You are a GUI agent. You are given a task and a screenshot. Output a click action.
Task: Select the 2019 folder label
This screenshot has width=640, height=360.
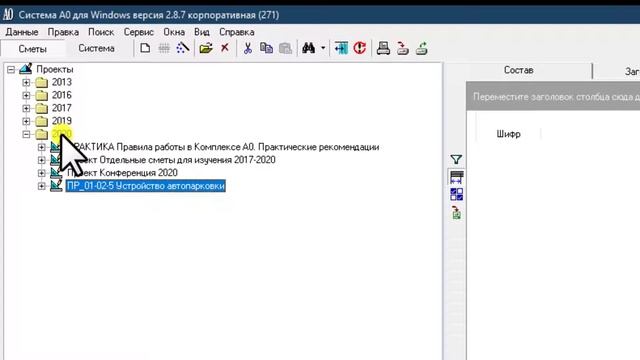pyautogui.click(x=62, y=121)
